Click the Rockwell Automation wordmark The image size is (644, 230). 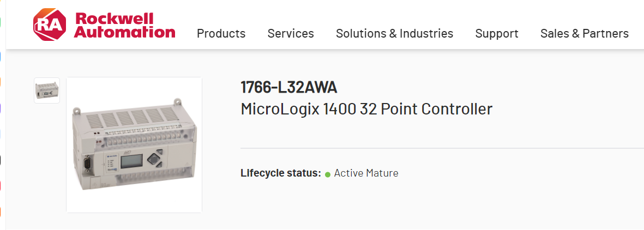[x=124, y=25]
